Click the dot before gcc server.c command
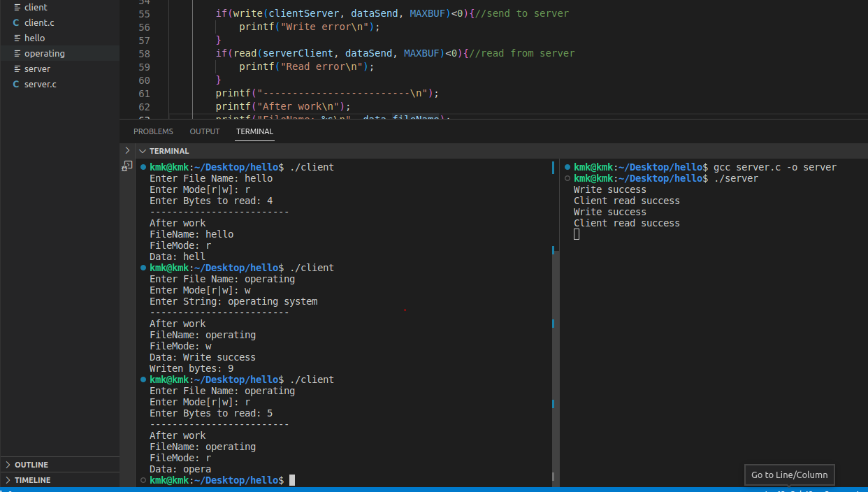This screenshot has width=868, height=492. coord(567,167)
